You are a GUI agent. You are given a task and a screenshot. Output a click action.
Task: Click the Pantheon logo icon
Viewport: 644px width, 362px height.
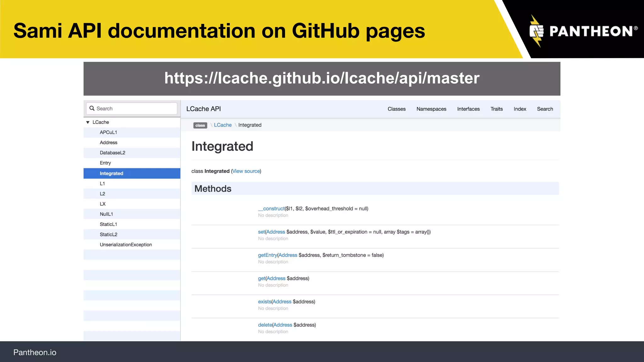point(536,31)
